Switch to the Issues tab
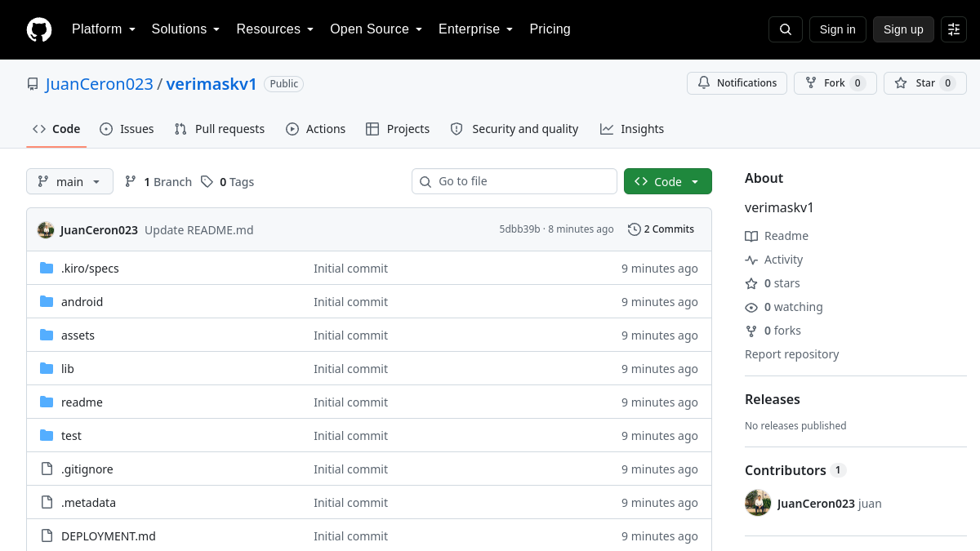 (127, 129)
